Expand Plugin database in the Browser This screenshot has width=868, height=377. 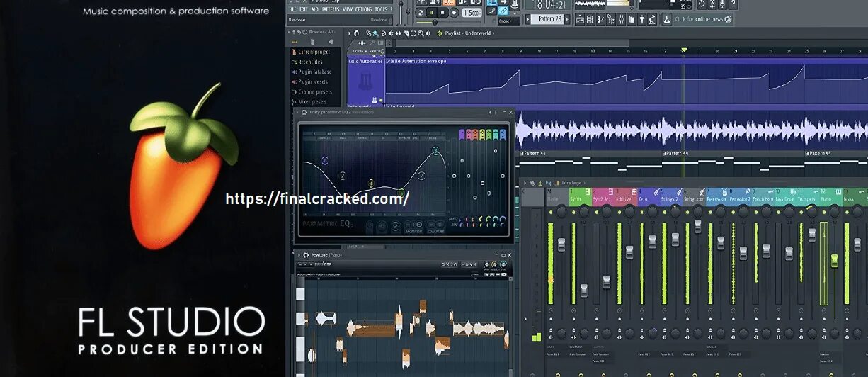(x=311, y=72)
